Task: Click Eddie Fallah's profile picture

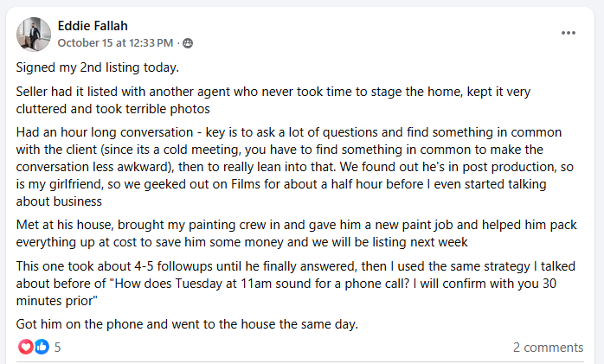Action: (34, 33)
